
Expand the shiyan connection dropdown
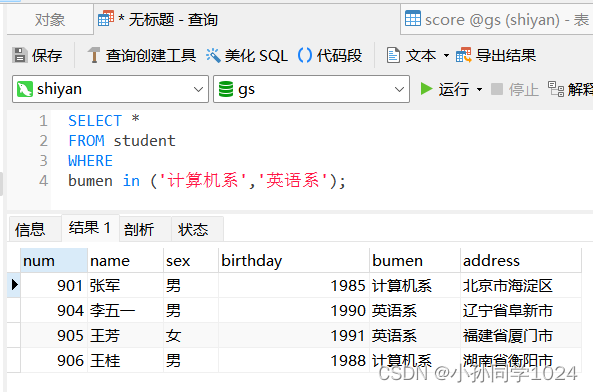tap(198, 89)
